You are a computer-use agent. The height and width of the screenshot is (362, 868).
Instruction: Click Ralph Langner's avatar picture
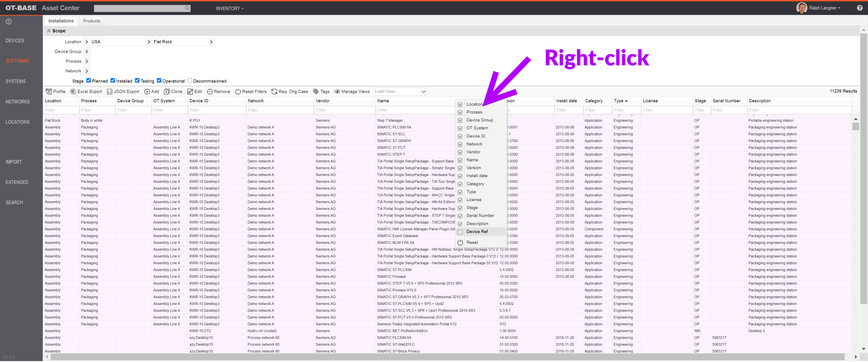pyautogui.click(x=801, y=8)
